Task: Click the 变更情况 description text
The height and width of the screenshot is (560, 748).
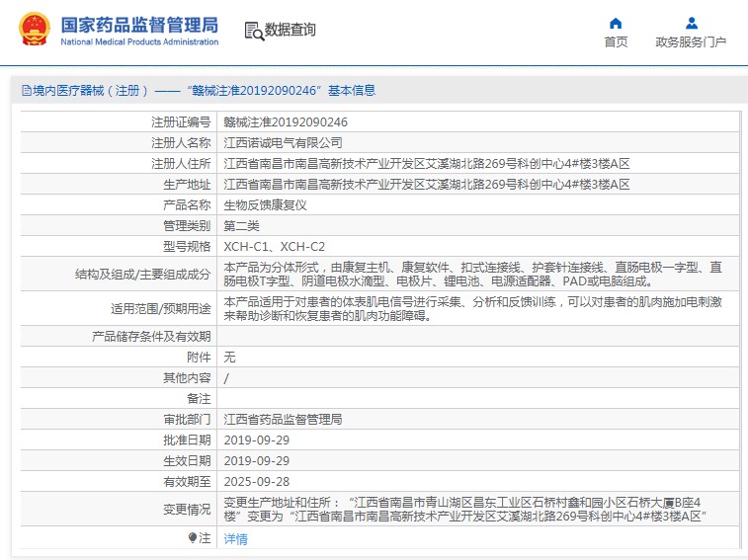Action: coord(464,508)
